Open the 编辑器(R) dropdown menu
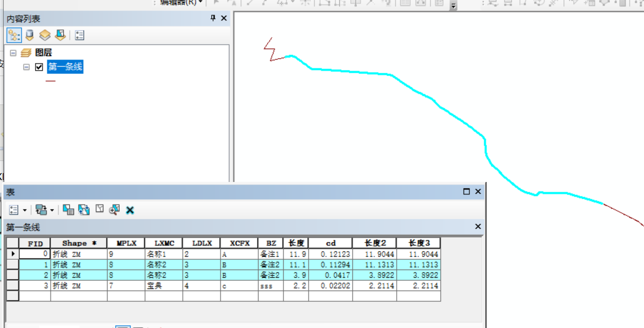This screenshot has width=644, height=328. point(181,2)
